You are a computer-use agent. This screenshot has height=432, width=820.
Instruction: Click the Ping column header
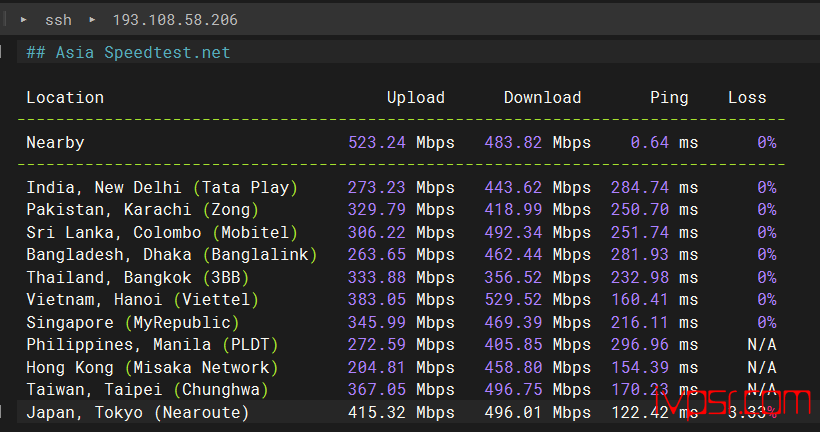click(669, 97)
